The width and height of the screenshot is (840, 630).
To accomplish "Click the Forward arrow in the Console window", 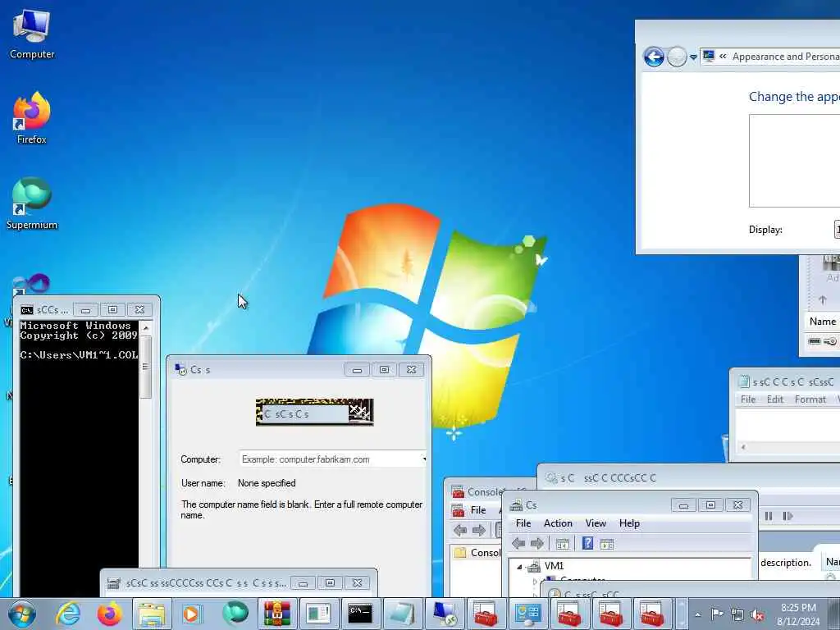I will pos(479,531).
